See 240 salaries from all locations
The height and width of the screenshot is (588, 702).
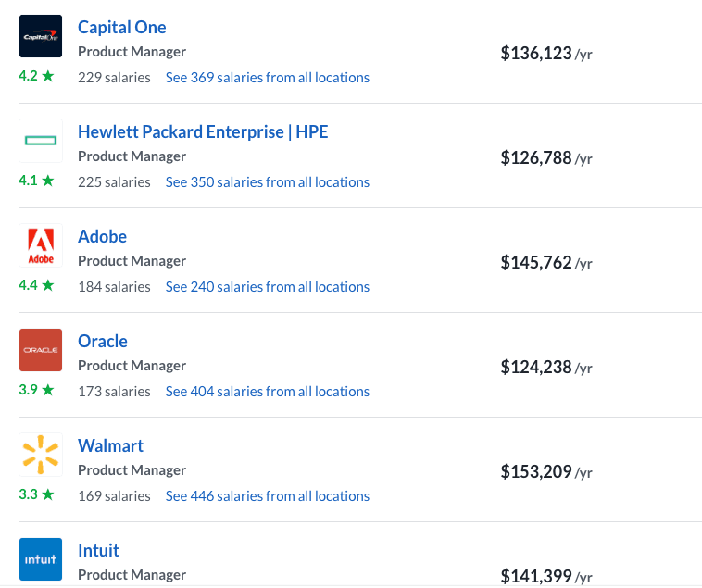coord(268,287)
